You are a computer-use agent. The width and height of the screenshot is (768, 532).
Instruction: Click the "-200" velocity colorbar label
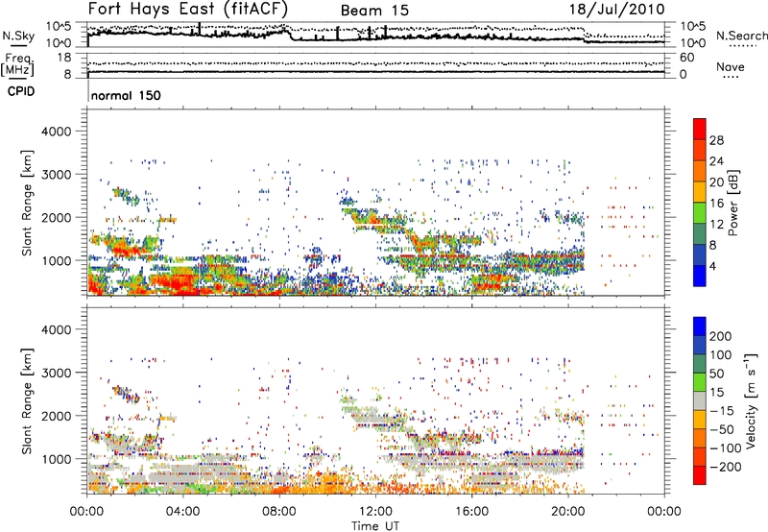[725, 467]
